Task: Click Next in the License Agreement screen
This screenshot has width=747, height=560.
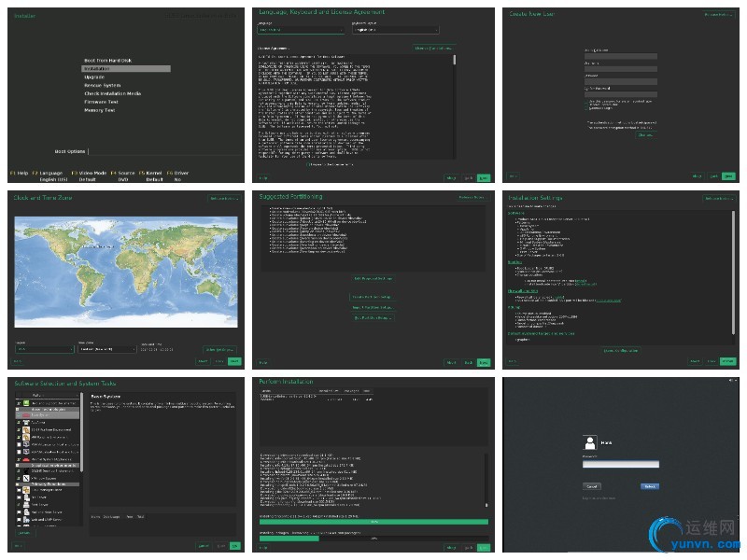Action: tap(483, 177)
